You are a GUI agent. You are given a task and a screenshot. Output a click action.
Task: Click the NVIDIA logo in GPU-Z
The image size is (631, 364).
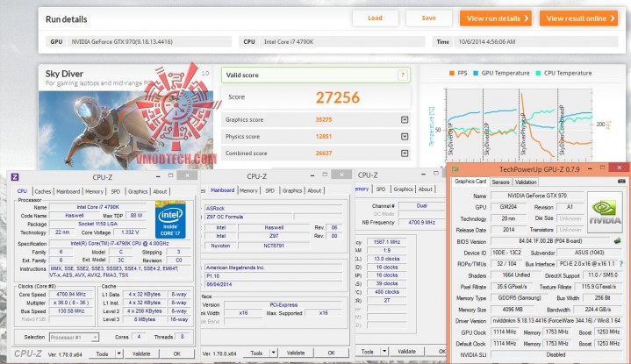click(x=605, y=212)
